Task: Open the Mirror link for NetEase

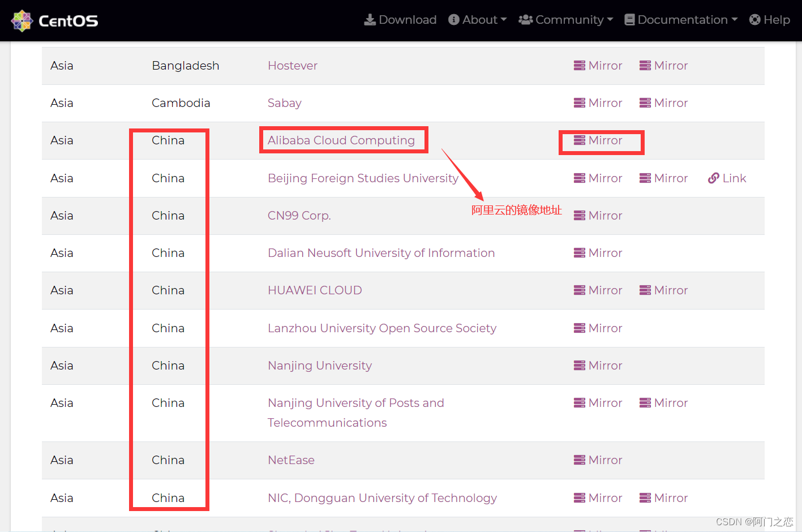Action: click(x=598, y=460)
